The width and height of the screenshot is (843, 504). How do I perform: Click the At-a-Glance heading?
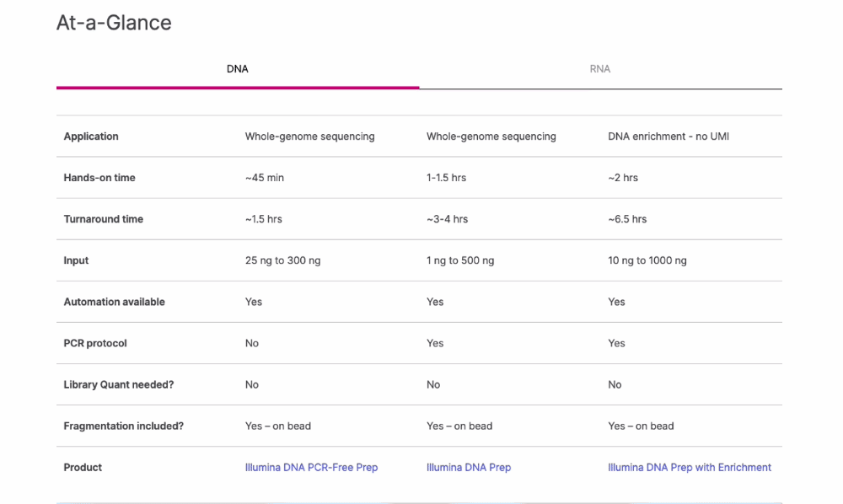tap(114, 23)
